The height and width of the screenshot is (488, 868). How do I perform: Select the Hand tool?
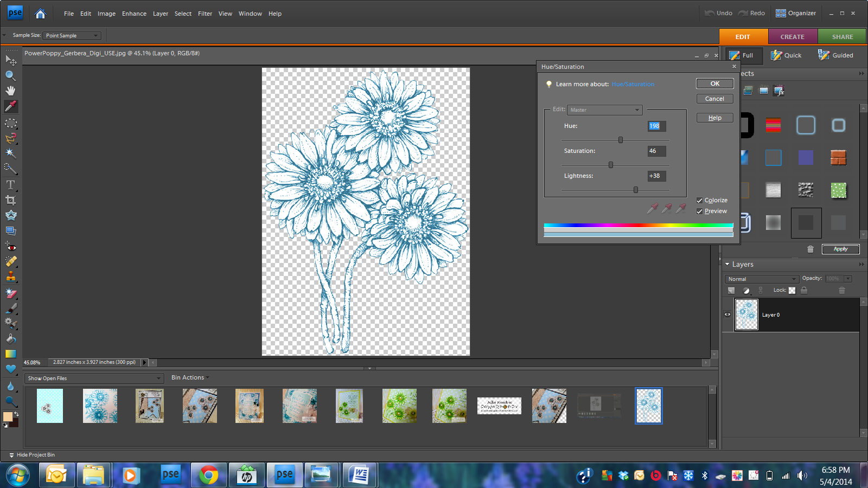10,91
